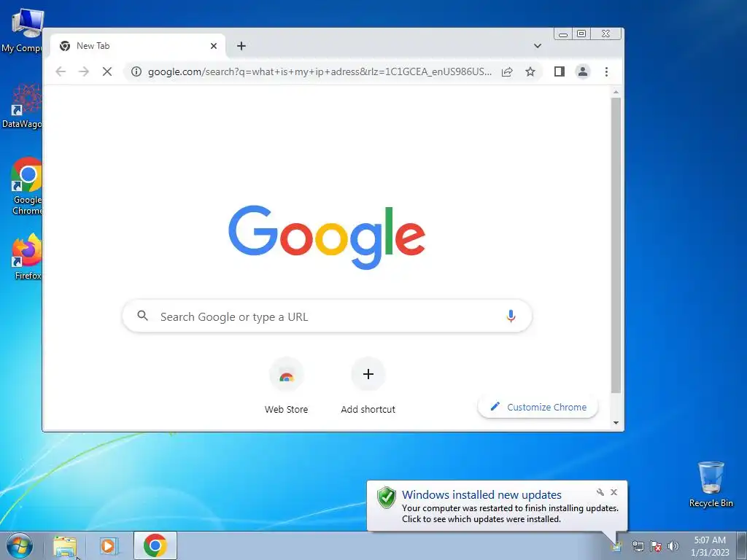Open the clock showing 5:07 AM
This screenshot has width=747, height=560.
point(710,546)
